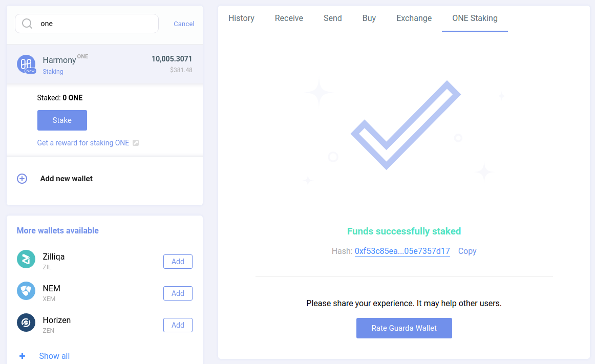
Task: Focus the wallet search field containing one
Action: point(87,24)
